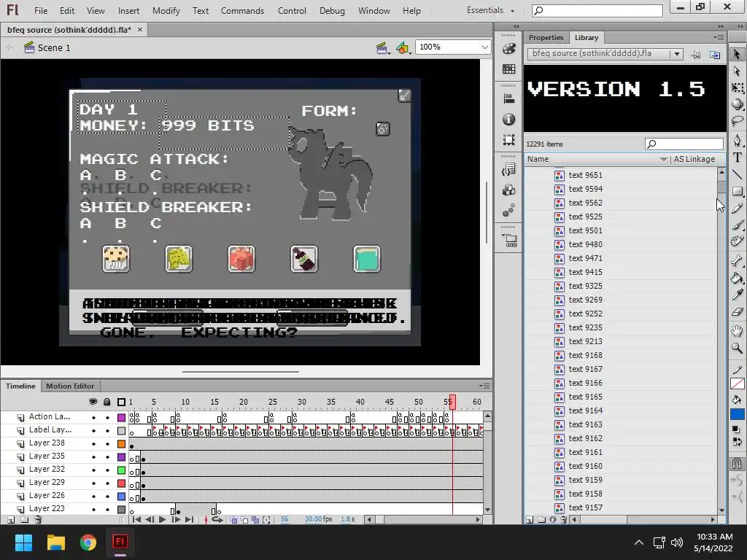The height and width of the screenshot is (560, 747).
Task: Lock Layer 229
Action: (107, 483)
